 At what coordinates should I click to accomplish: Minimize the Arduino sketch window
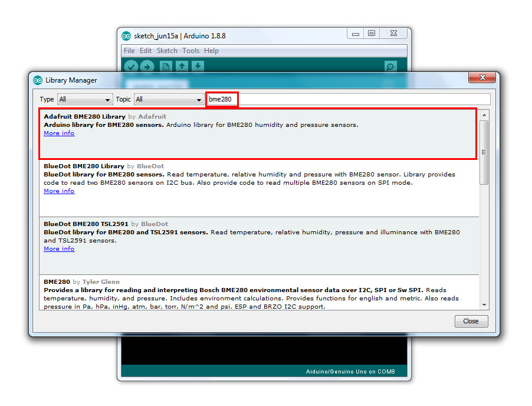point(356,34)
